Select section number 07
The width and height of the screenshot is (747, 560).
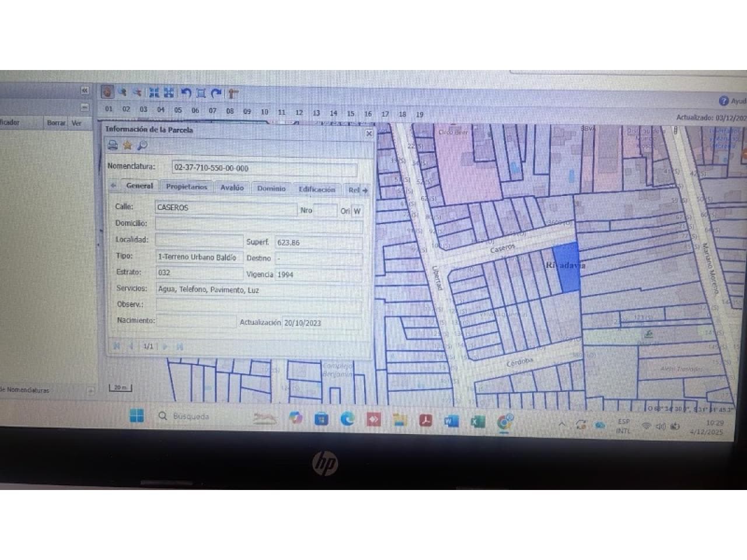click(212, 110)
